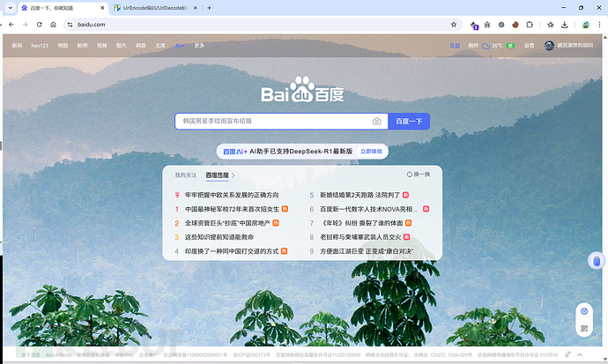Switch to the UrlEncode编码/UrlDecode tab
This screenshot has width=608, height=364.
155,8
